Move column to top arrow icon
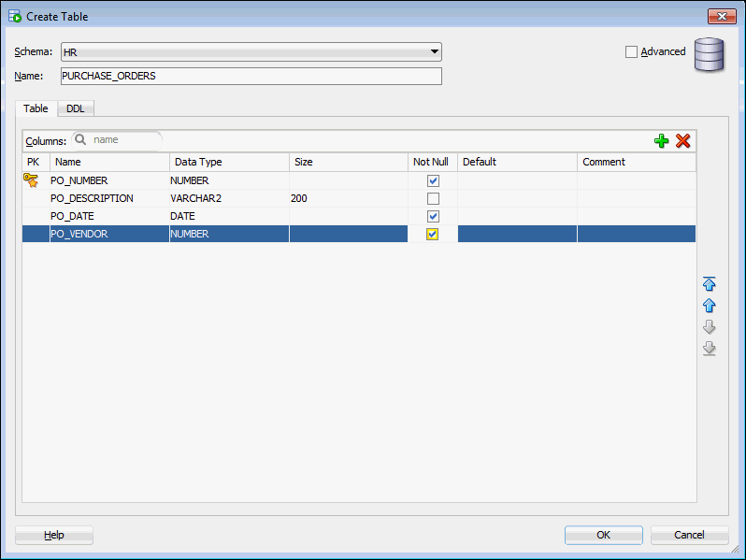The height and width of the screenshot is (560, 746). (x=709, y=284)
